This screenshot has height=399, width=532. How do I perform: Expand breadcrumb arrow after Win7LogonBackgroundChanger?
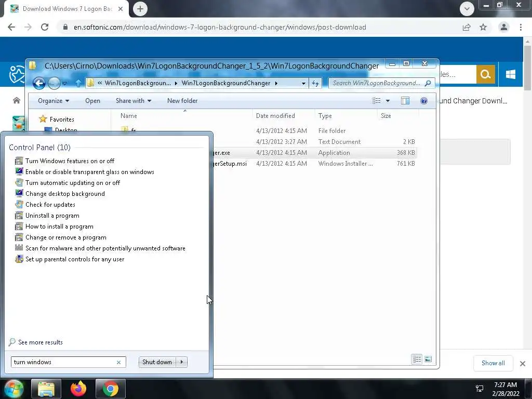click(276, 83)
